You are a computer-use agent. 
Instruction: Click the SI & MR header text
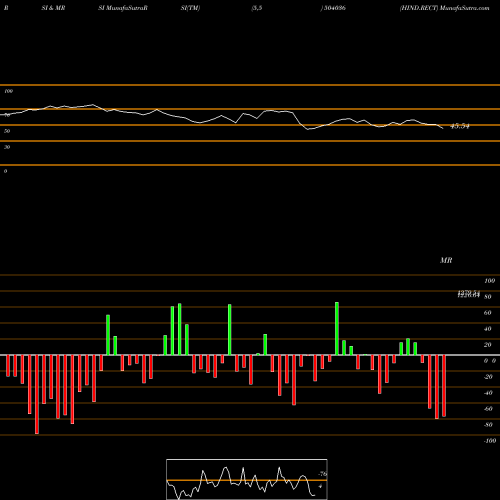[x=53, y=8]
